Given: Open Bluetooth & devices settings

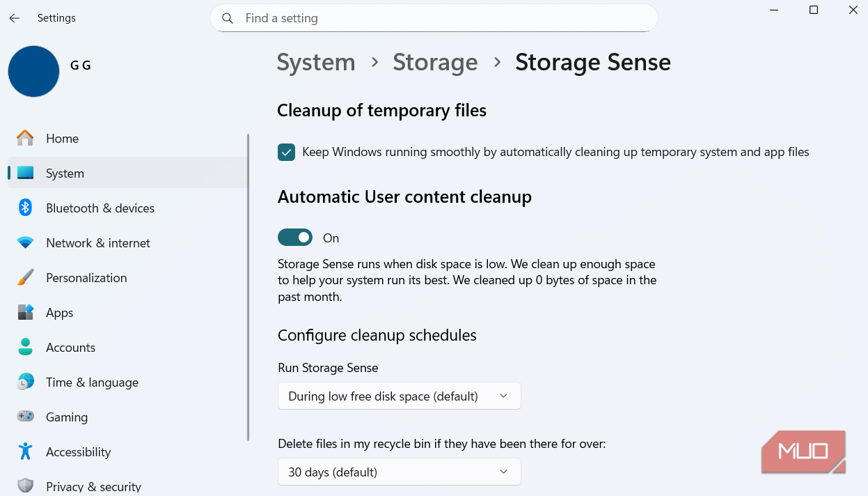Looking at the screenshot, I should pyautogui.click(x=127, y=208).
